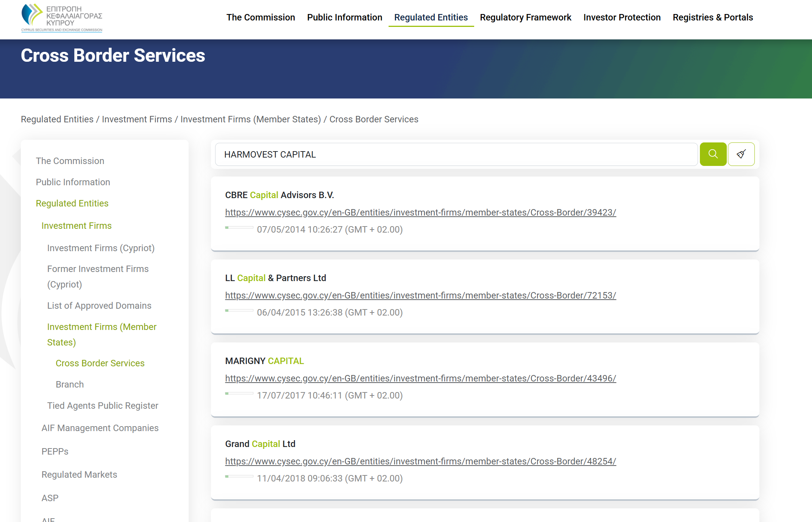Open Regulated Entities top menu
This screenshot has height=522, width=812.
431,17
